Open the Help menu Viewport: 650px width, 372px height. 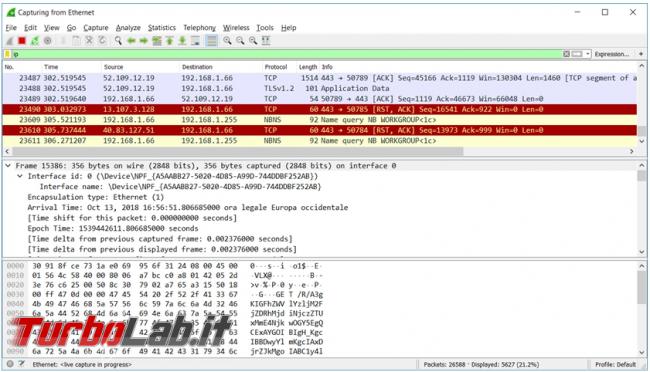[x=289, y=28]
